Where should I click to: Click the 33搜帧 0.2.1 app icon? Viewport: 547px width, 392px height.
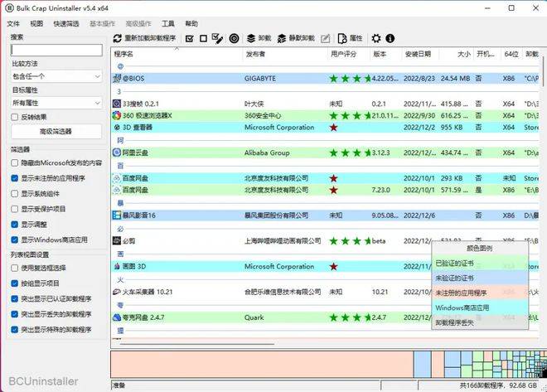(x=117, y=104)
